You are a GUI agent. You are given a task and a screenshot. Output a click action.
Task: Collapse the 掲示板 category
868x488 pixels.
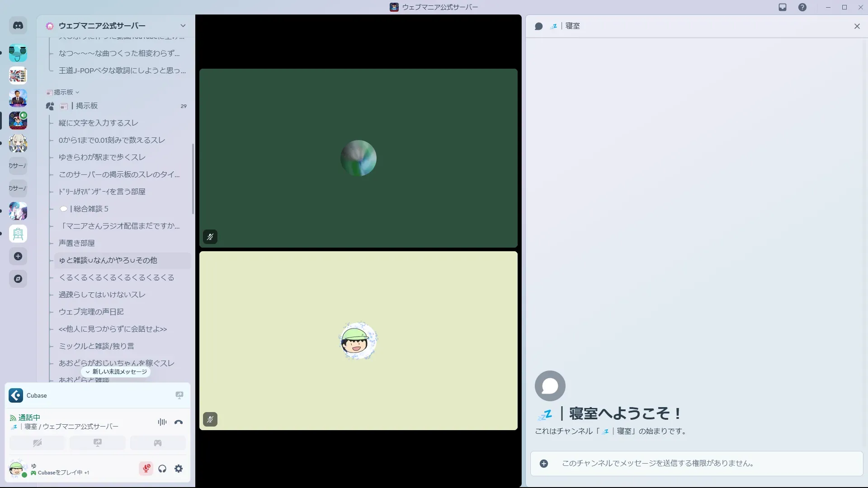click(63, 92)
